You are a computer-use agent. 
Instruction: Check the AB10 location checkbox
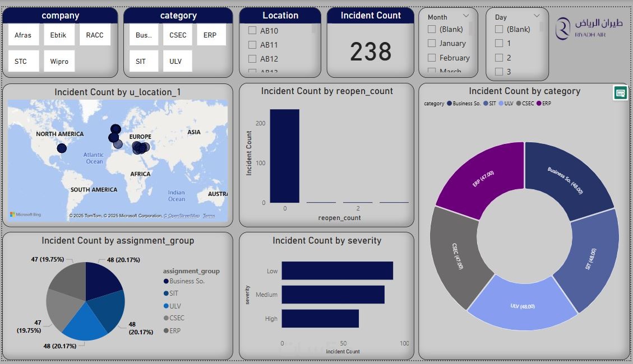tap(252, 30)
